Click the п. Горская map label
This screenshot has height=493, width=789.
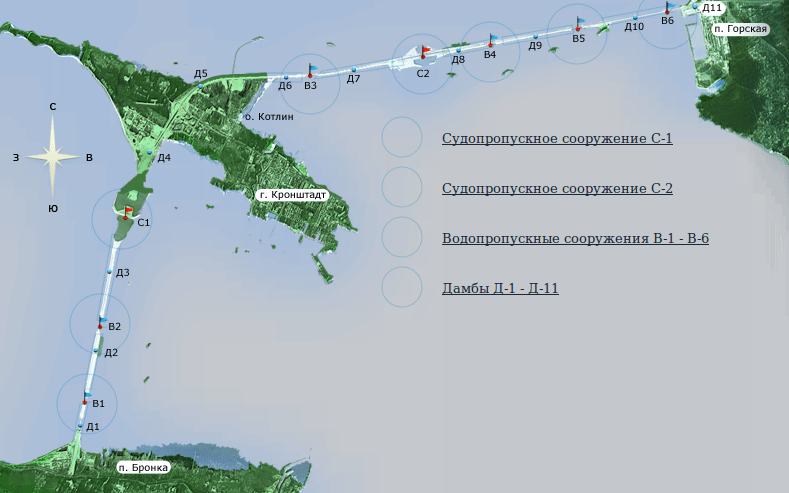[x=741, y=29]
